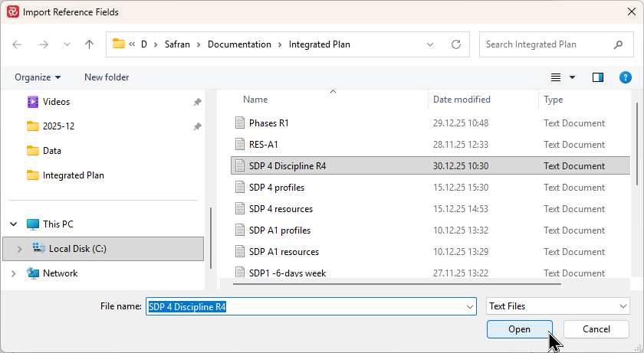Unpin the Videos folder pin icon
This screenshot has width=644, height=353.
[197, 102]
